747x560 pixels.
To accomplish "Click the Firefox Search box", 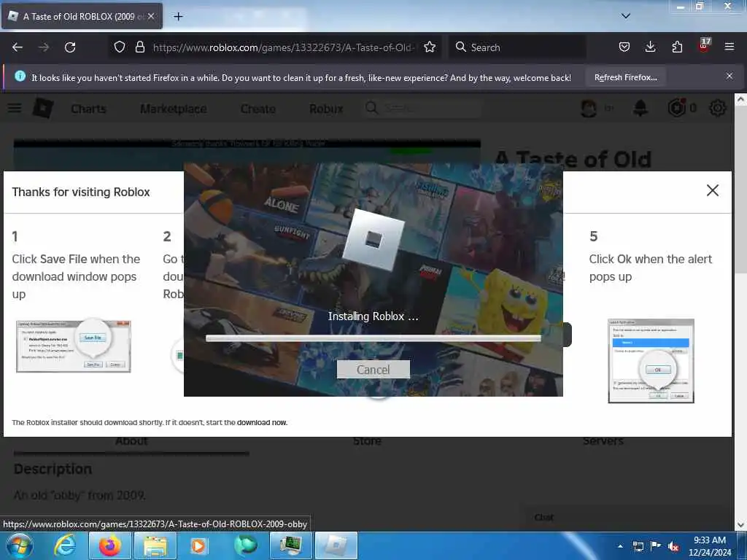I will click(517, 47).
